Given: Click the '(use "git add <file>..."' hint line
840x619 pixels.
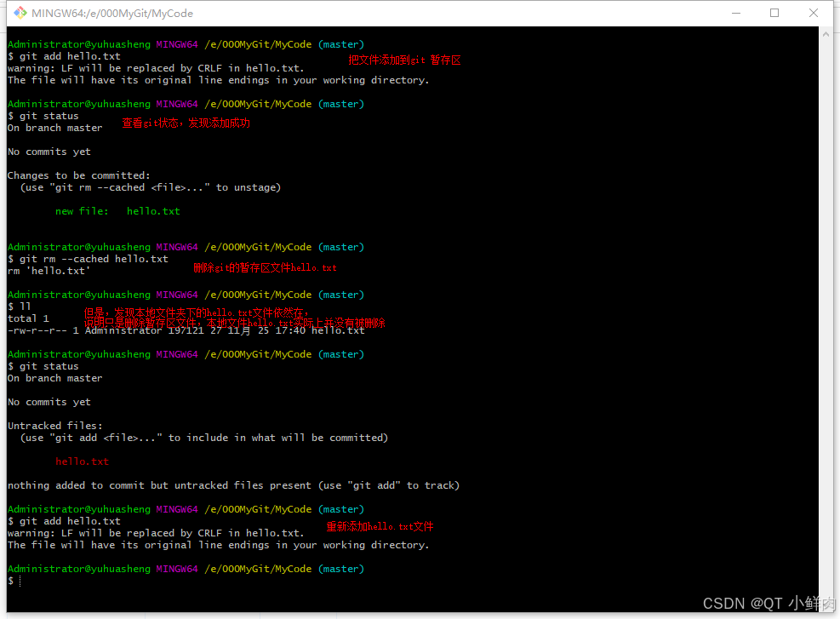Looking at the screenshot, I should click(x=204, y=438).
